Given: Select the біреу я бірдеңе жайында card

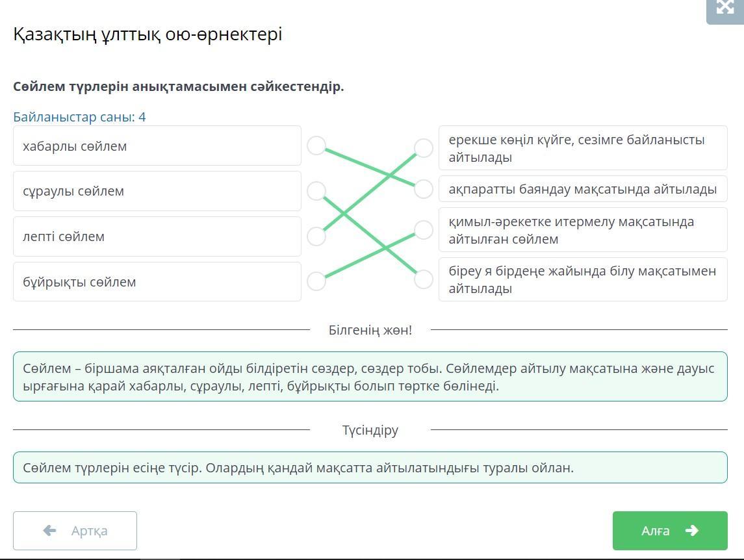Looking at the screenshot, I should (x=583, y=279).
